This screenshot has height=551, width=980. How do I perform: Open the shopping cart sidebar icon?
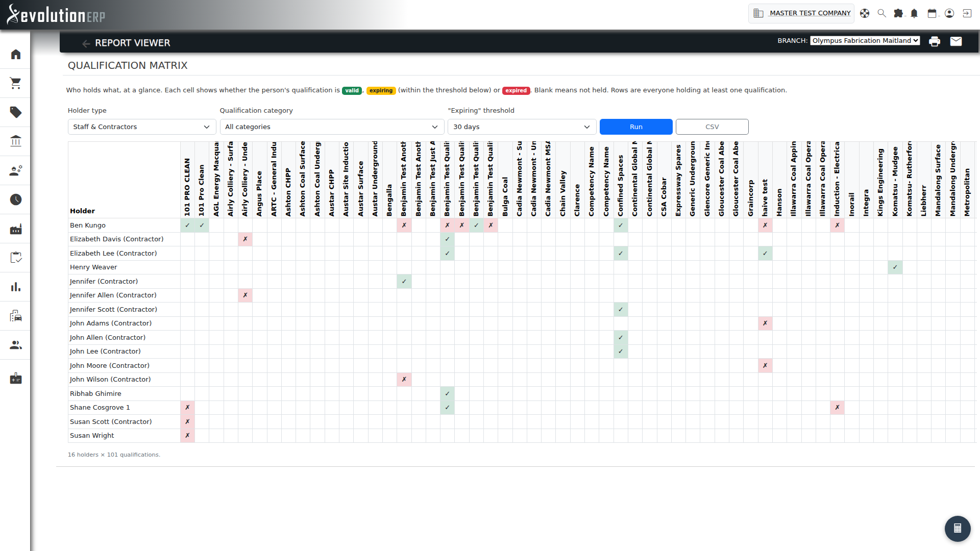pyautogui.click(x=16, y=83)
